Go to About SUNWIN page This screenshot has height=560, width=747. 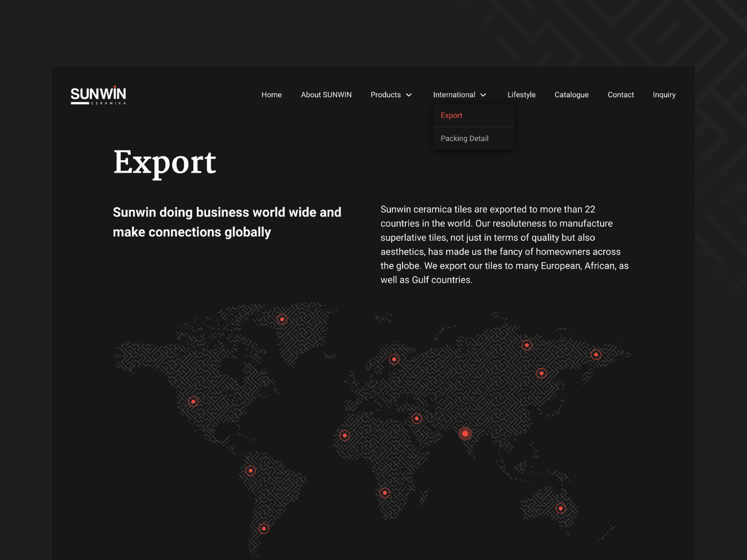[x=326, y=95]
